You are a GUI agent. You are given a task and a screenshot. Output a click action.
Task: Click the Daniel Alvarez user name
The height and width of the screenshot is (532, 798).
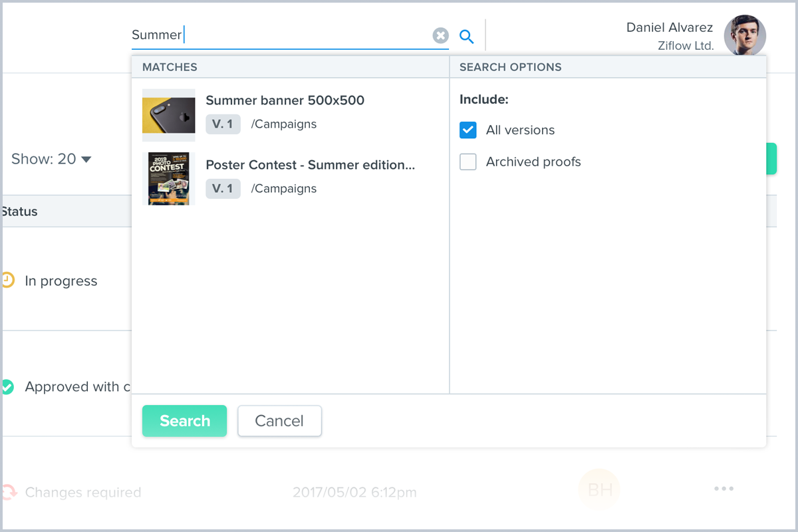tap(669, 28)
